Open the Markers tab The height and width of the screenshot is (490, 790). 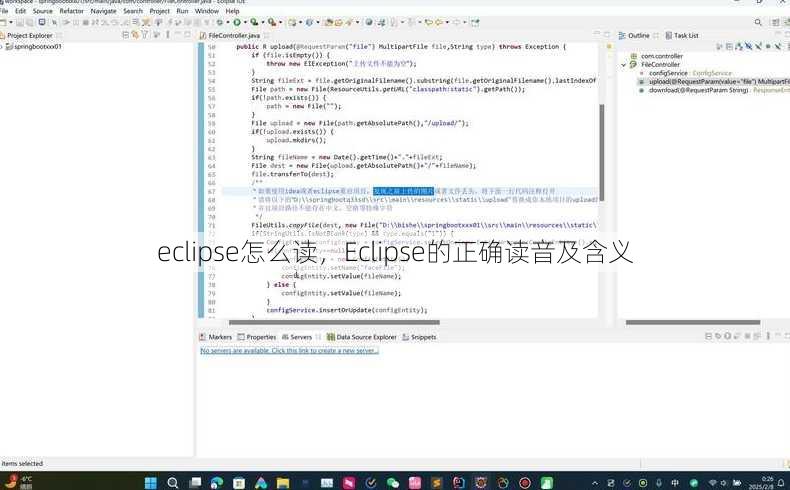216,337
